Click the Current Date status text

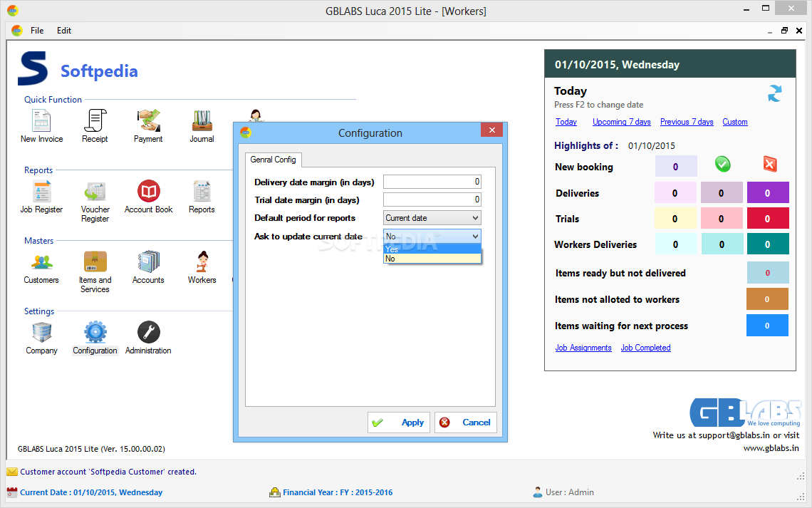coord(91,492)
